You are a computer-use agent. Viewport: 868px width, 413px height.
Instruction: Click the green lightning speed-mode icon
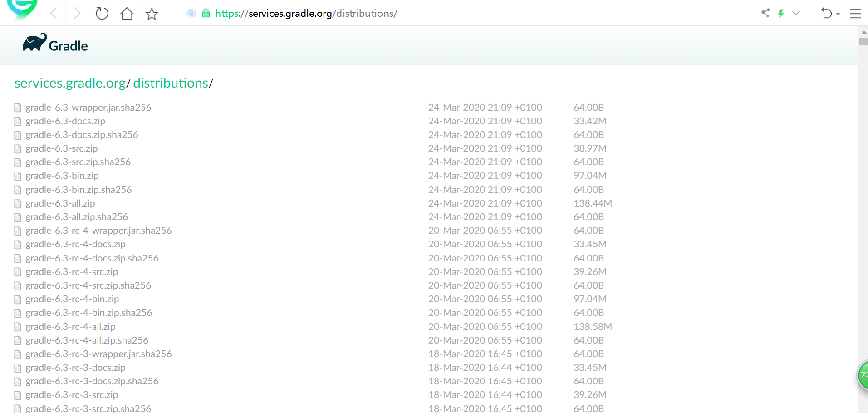tap(781, 13)
